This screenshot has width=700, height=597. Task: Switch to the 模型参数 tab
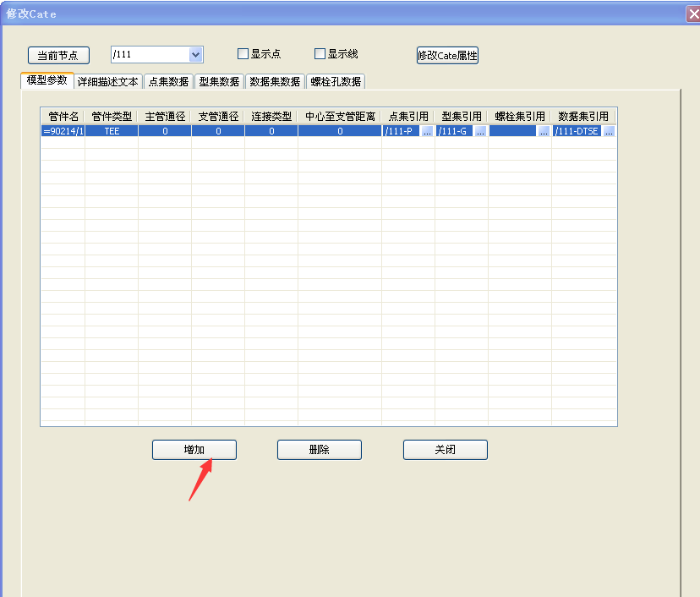pyautogui.click(x=46, y=80)
